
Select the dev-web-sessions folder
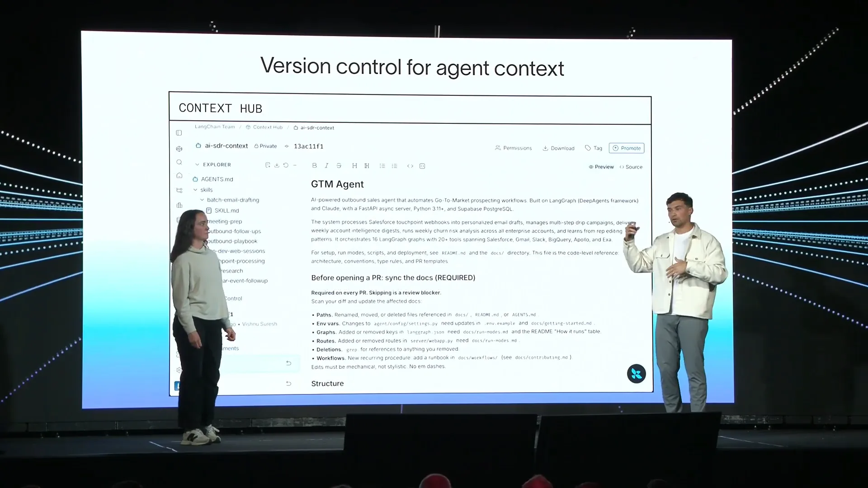tap(238, 251)
